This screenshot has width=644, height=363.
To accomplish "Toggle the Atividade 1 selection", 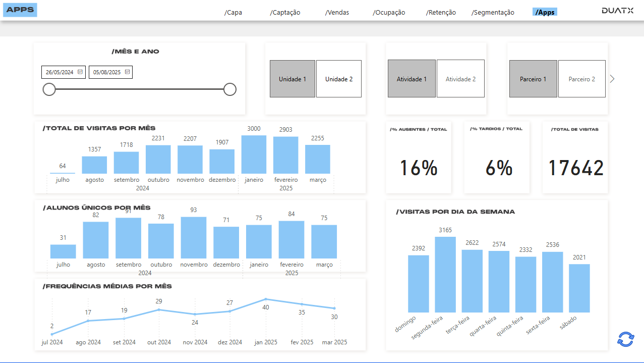I will [412, 78].
